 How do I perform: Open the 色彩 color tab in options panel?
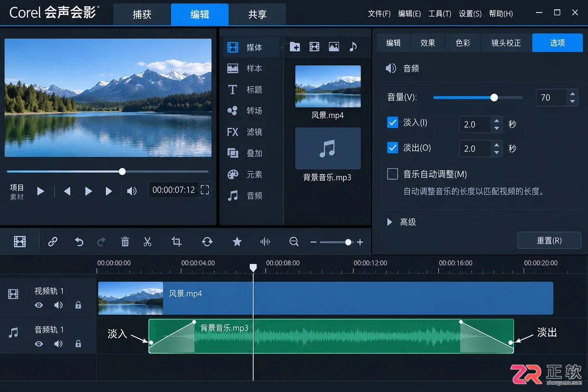(x=463, y=43)
